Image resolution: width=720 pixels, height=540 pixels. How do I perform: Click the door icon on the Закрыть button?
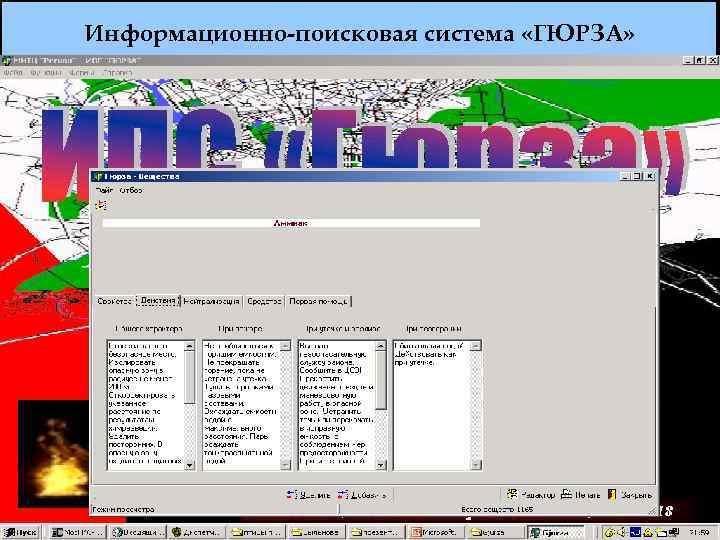pos(612,495)
